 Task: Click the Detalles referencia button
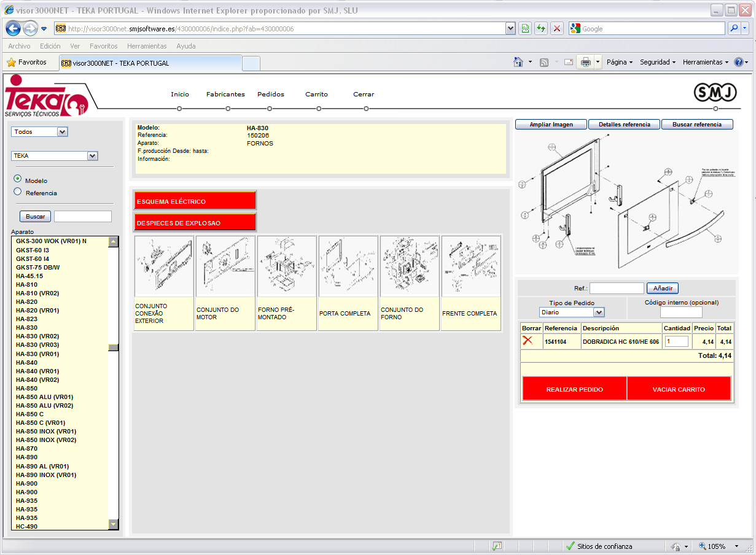tap(624, 125)
